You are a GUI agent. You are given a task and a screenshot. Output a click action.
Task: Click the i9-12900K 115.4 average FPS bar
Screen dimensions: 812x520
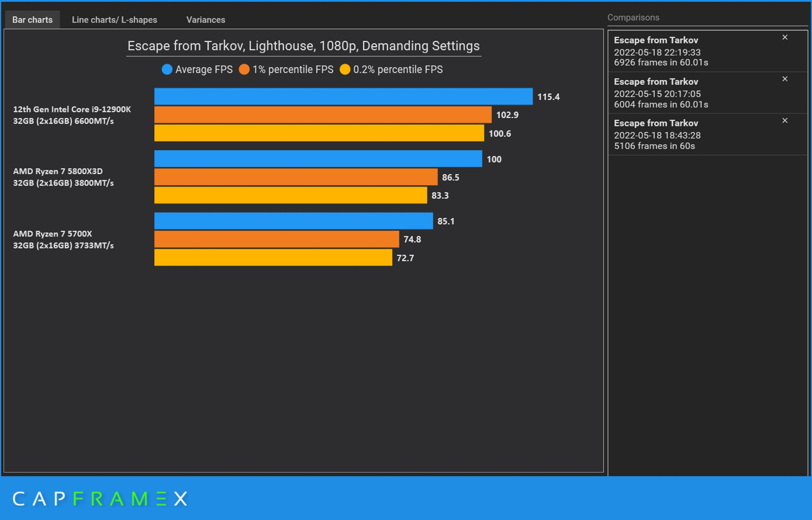pyautogui.click(x=343, y=96)
